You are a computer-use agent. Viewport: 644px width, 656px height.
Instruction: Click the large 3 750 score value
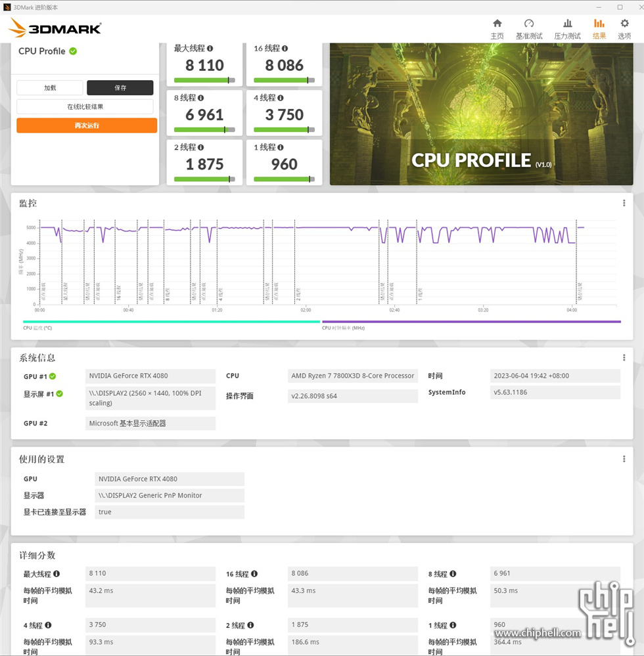pyautogui.click(x=285, y=115)
